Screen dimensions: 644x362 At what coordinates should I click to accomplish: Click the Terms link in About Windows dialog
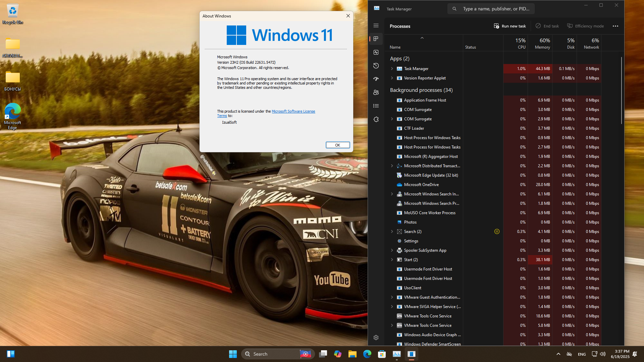[x=222, y=116]
